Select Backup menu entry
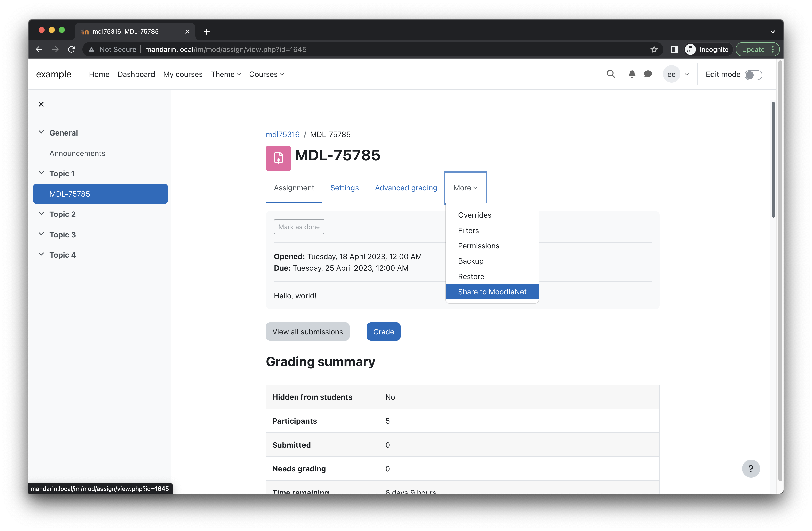The image size is (812, 531). tap(492, 261)
